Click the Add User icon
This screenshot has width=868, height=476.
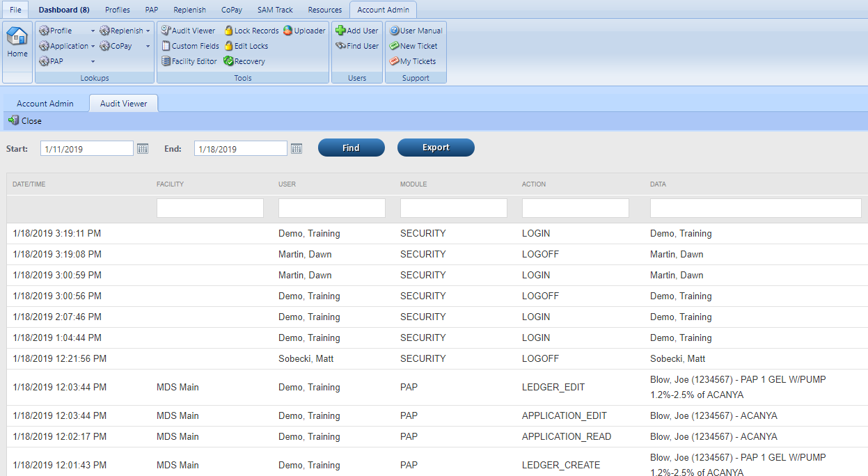point(356,30)
